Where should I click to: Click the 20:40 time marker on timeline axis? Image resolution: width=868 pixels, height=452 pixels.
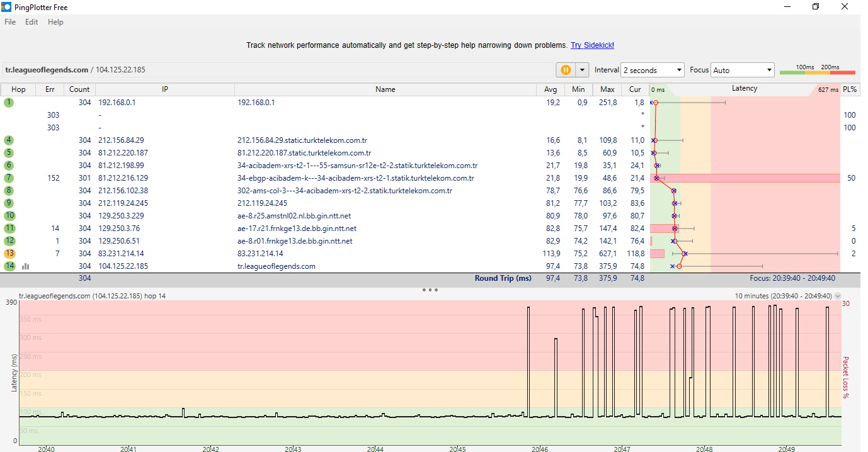point(46,449)
